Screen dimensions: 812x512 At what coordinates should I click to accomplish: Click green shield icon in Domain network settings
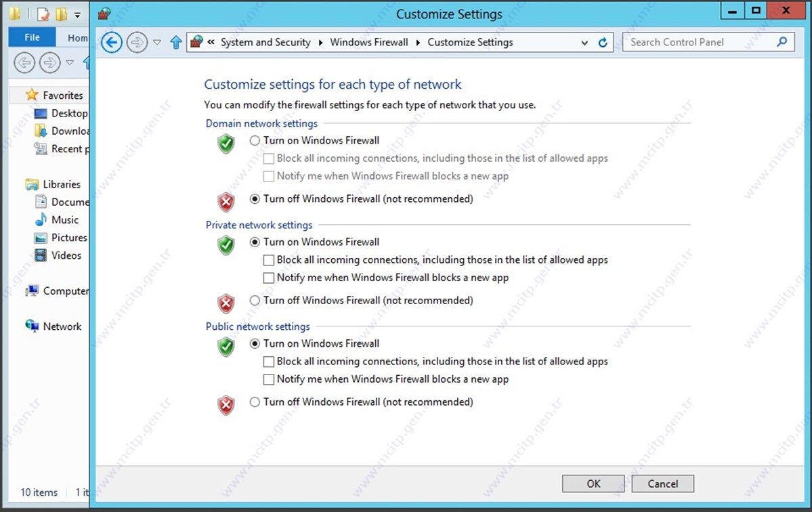pos(226,144)
